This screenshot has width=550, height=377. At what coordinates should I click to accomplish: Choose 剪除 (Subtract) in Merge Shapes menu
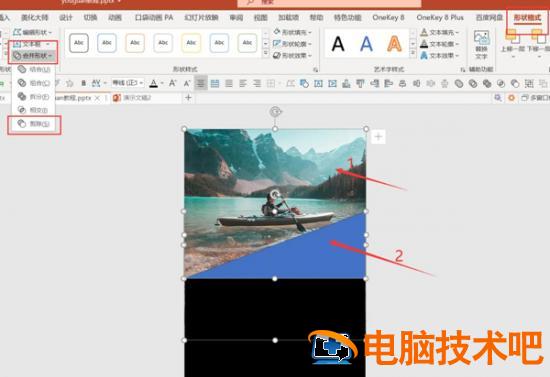click(x=34, y=124)
